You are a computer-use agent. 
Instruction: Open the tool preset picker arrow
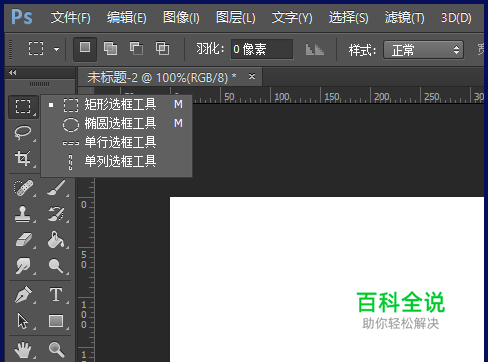pyautogui.click(x=57, y=49)
